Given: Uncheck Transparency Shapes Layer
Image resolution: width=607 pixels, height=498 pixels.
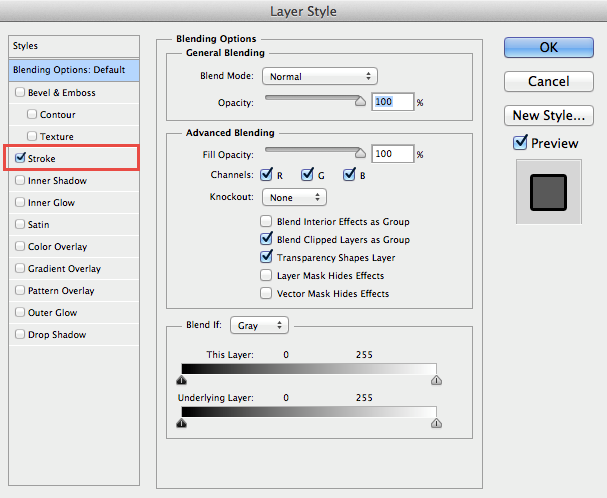Looking at the screenshot, I should click(266, 257).
